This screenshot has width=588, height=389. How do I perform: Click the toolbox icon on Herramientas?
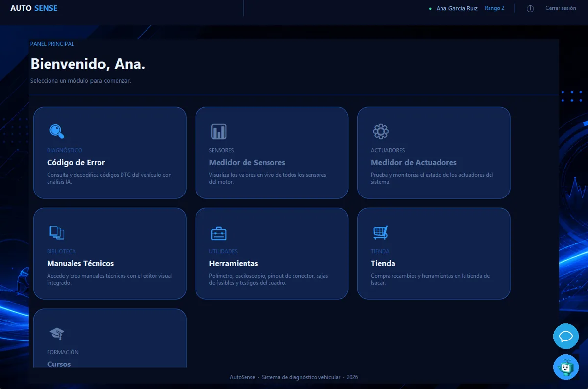[x=219, y=233]
